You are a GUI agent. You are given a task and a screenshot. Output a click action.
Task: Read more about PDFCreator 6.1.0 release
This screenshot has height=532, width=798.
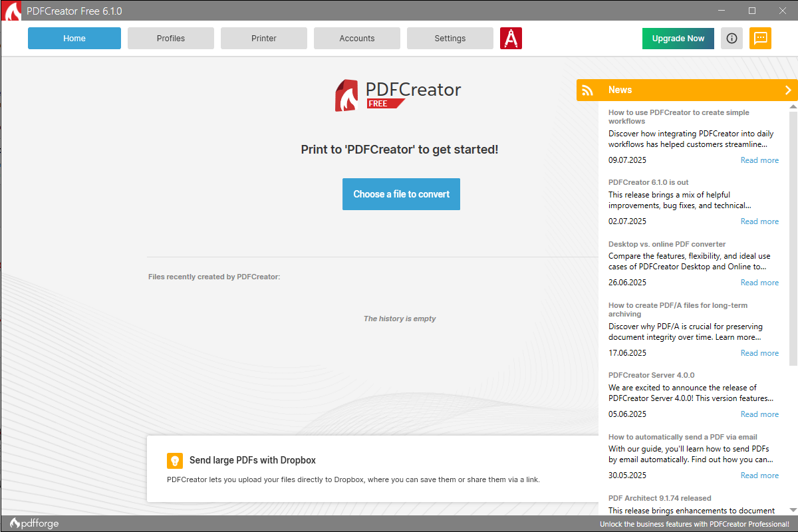[759, 221]
